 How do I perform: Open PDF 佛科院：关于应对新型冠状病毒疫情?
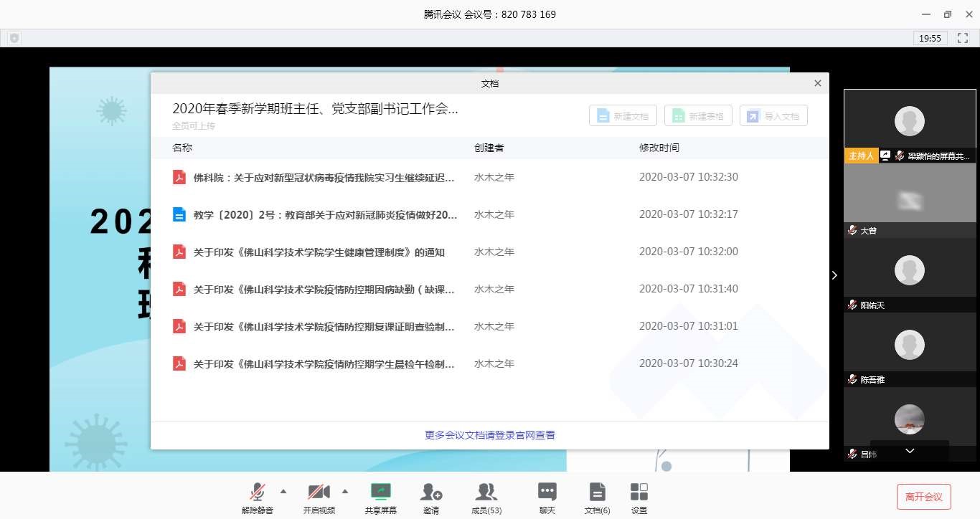point(324,177)
